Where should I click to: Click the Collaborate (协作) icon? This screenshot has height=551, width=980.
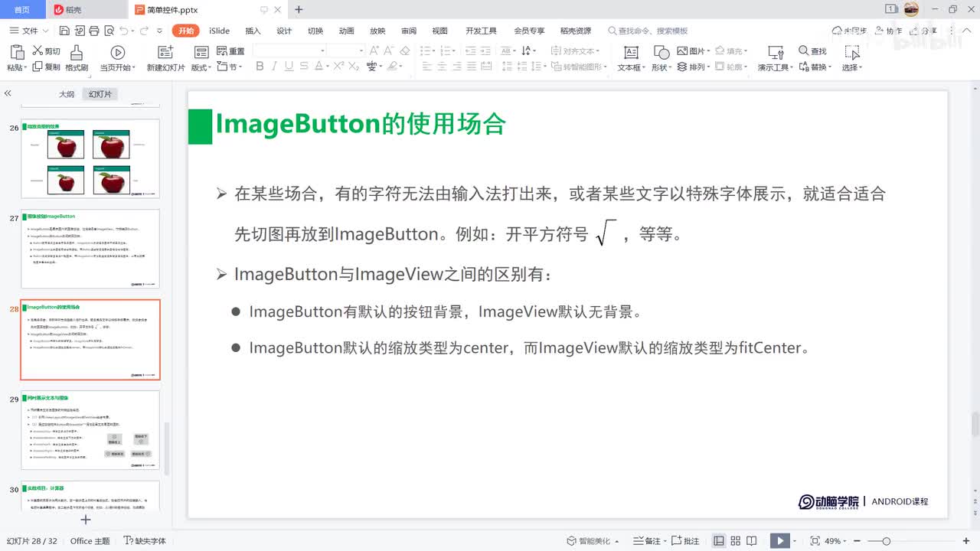point(889,31)
